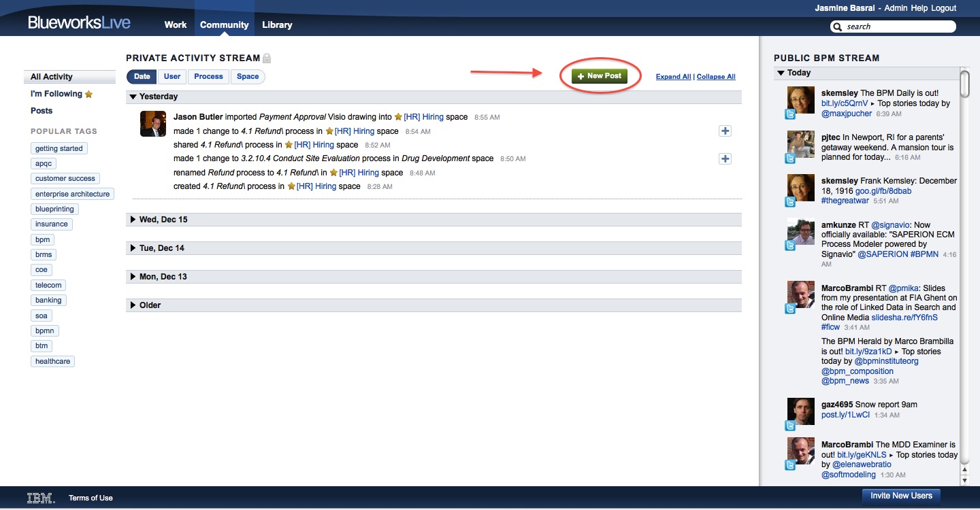The width and height of the screenshot is (980, 510).
Task: Click the lock icon beside Private Activity Stream
Action: [267, 58]
